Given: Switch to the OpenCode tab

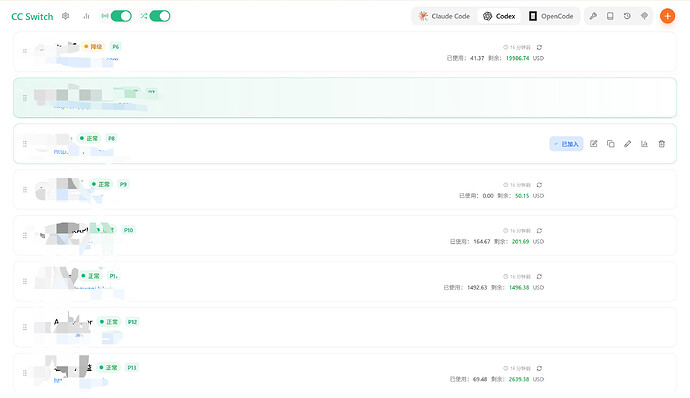Looking at the screenshot, I should [551, 16].
